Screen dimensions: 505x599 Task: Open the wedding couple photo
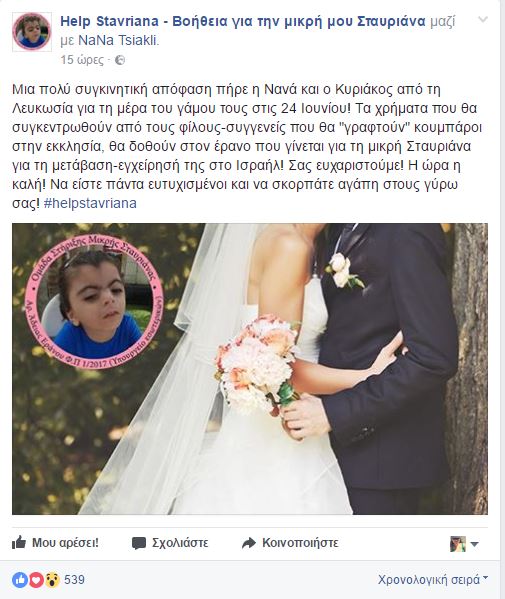(x=250, y=369)
